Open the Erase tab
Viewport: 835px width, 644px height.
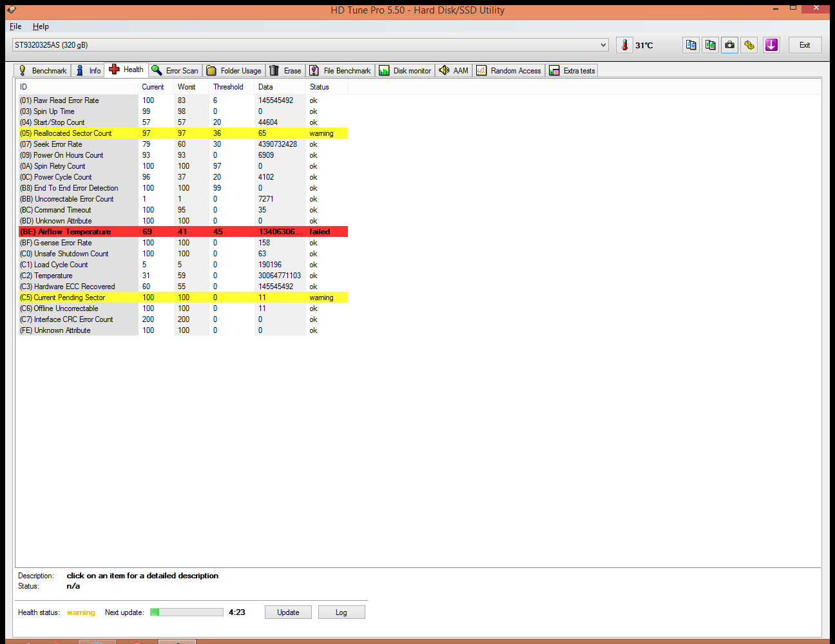pos(285,71)
